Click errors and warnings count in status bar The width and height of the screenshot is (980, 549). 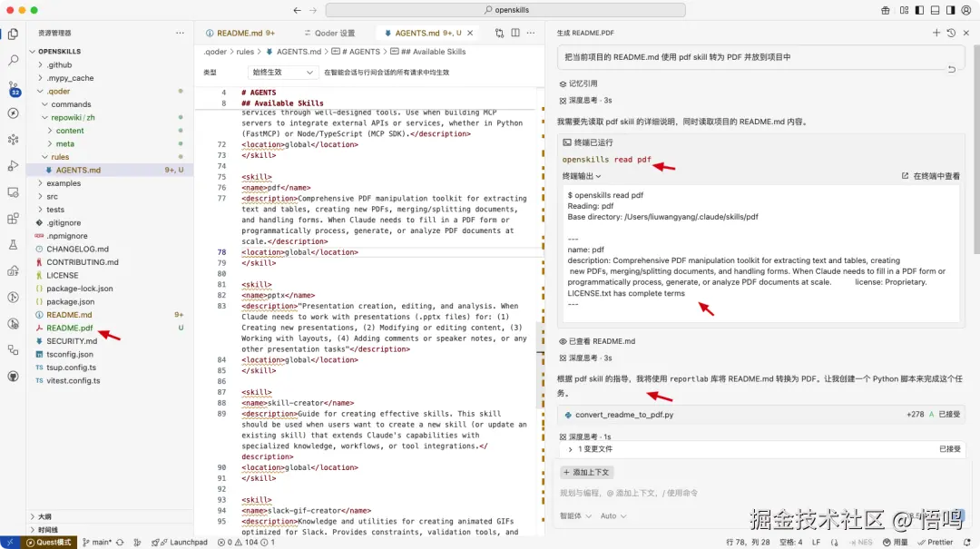(246, 542)
